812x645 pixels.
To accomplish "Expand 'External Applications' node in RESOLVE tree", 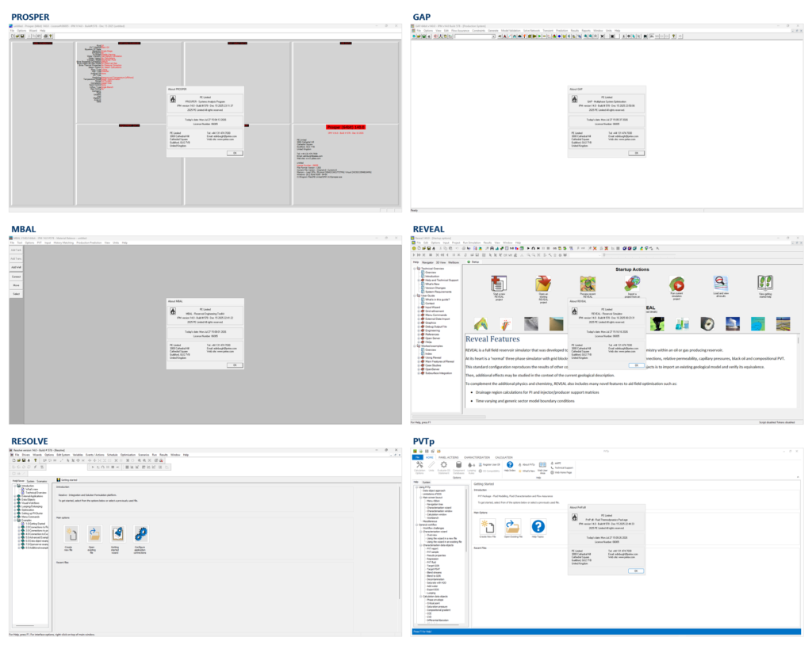I will click(14, 496).
